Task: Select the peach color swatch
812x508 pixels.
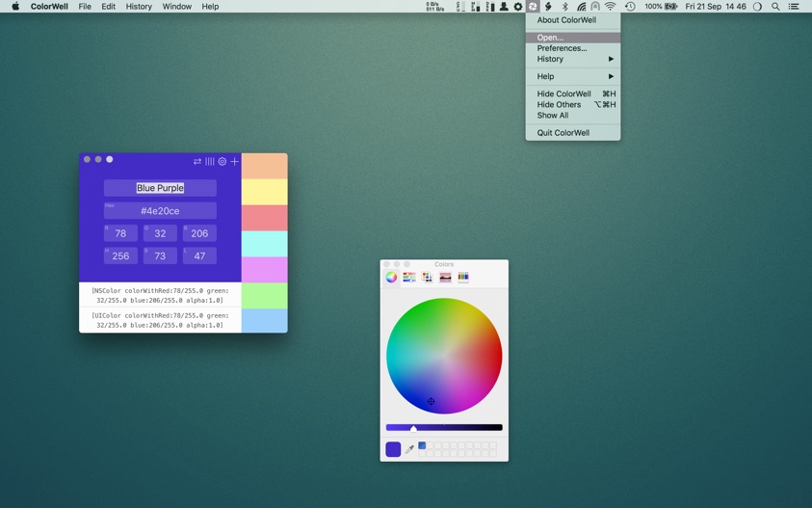Action: (x=265, y=166)
